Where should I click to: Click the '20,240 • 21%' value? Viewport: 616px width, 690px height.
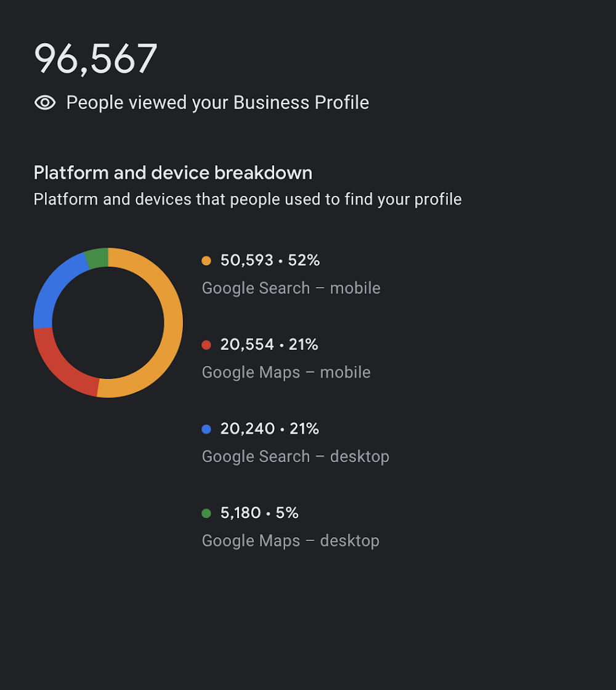[x=269, y=429]
